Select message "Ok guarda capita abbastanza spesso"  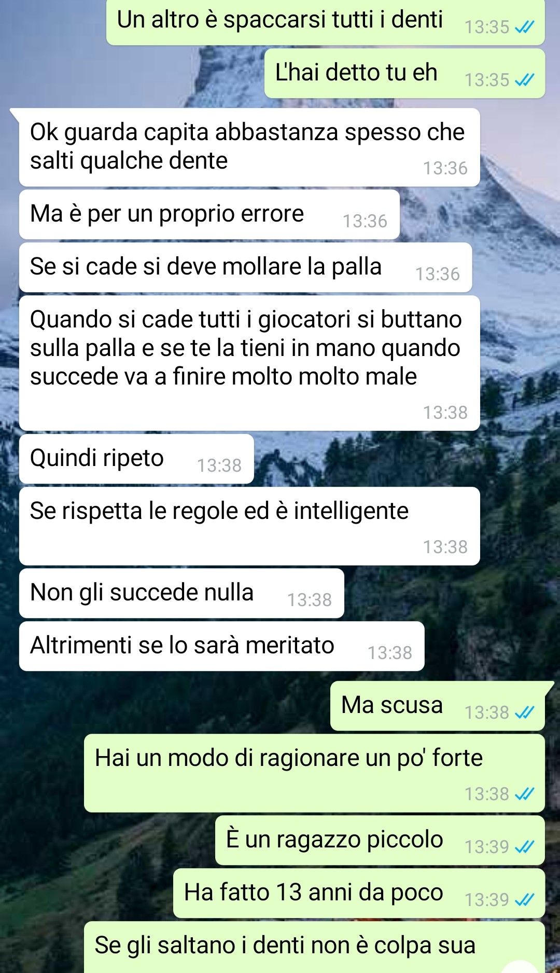[x=249, y=147]
